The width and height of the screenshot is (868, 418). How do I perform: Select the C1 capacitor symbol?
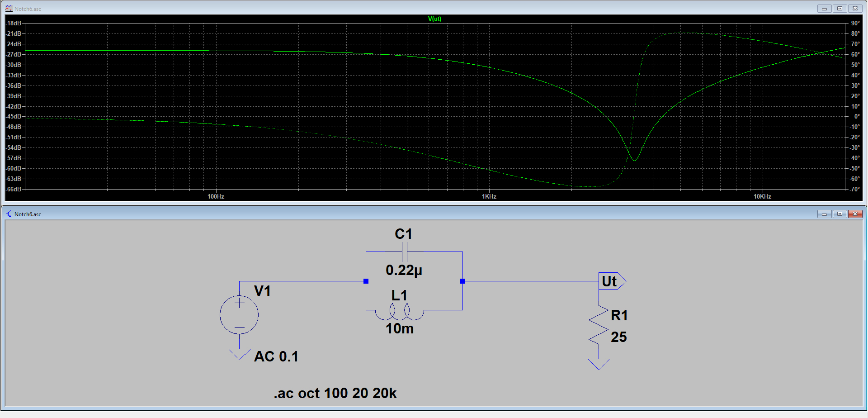405,252
